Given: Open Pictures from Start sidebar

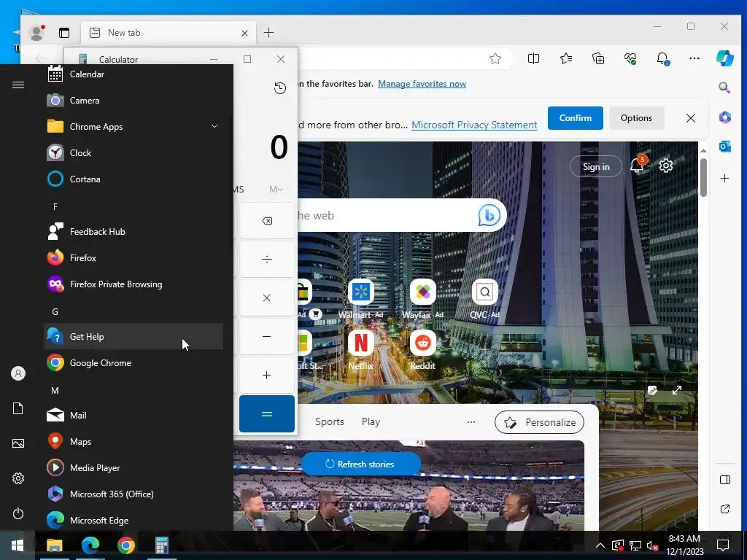Looking at the screenshot, I should click(x=18, y=443).
